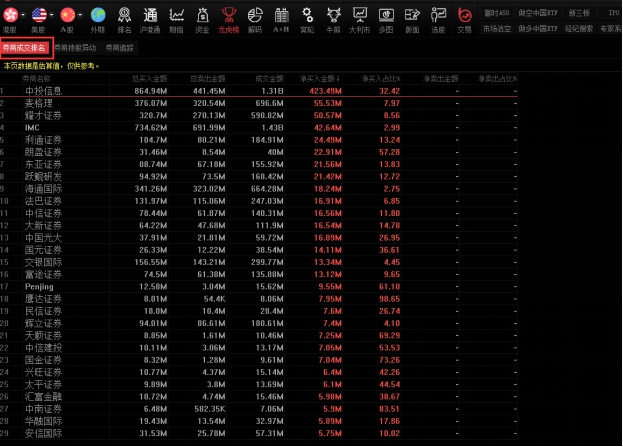The width and height of the screenshot is (623, 447).
Task: Open the 外期 globe icon
Action: pos(97,16)
